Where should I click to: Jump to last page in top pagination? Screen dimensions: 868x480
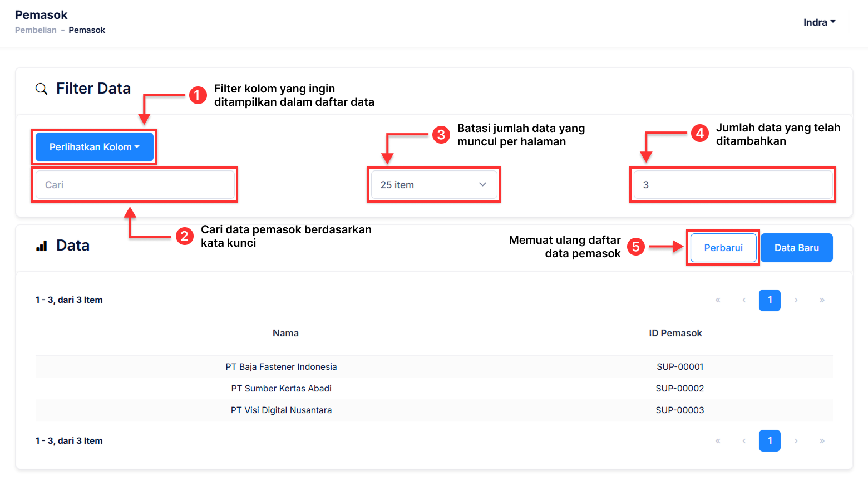click(822, 300)
